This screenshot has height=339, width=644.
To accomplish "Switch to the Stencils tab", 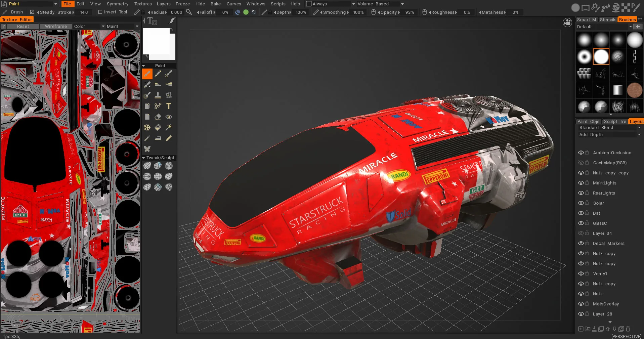I will [608, 19].
